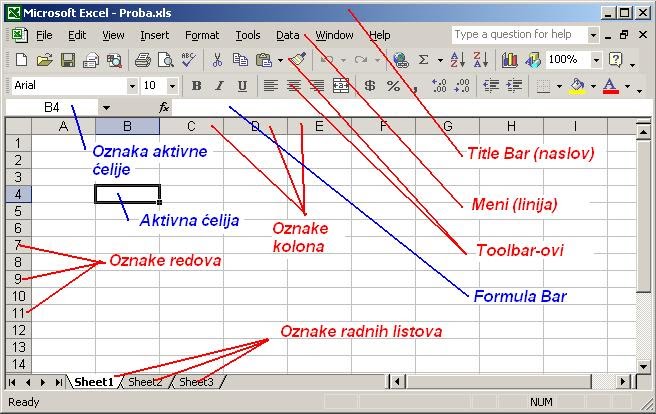
Task: Click the Open file folder icon
Action: click(x=44, y=60)
